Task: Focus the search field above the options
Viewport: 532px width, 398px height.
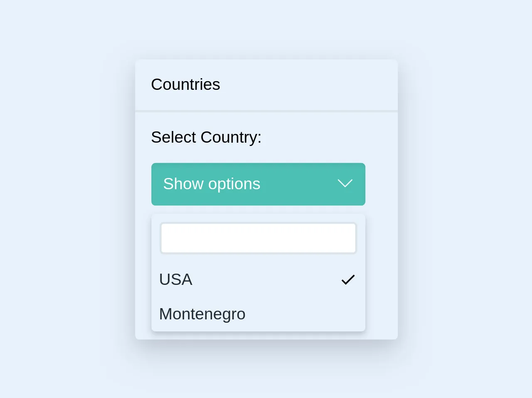Action: pos(258,238)
